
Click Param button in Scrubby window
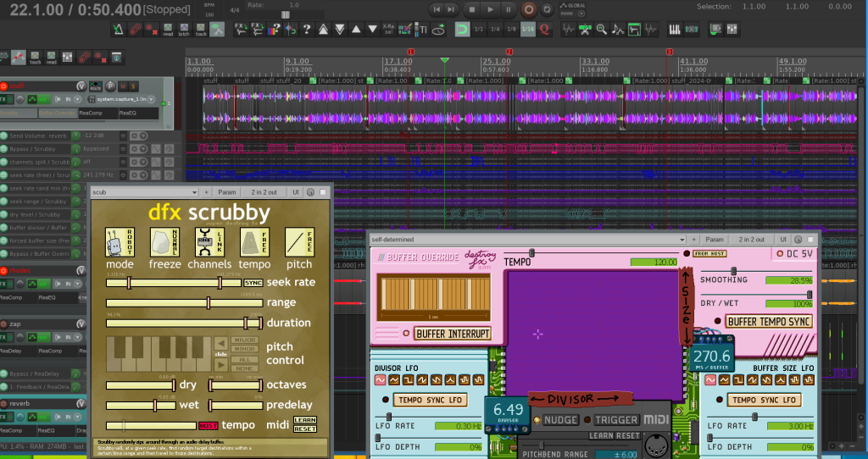(227, 192)
